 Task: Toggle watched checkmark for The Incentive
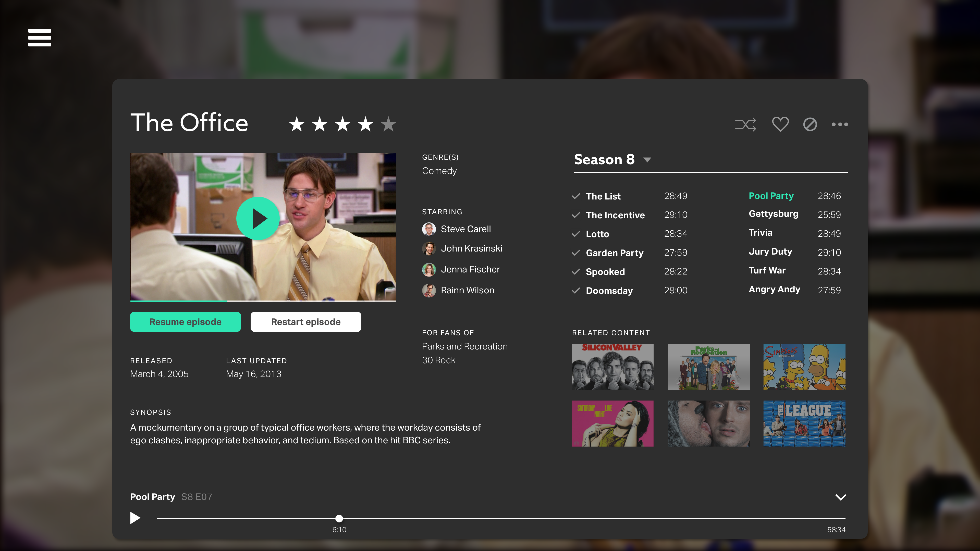pyautogui.click(x=576, y=215)
